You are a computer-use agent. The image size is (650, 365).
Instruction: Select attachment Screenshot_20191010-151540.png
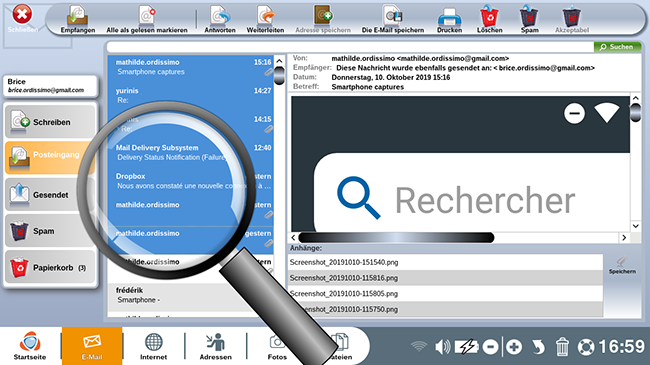coord(445,262)
